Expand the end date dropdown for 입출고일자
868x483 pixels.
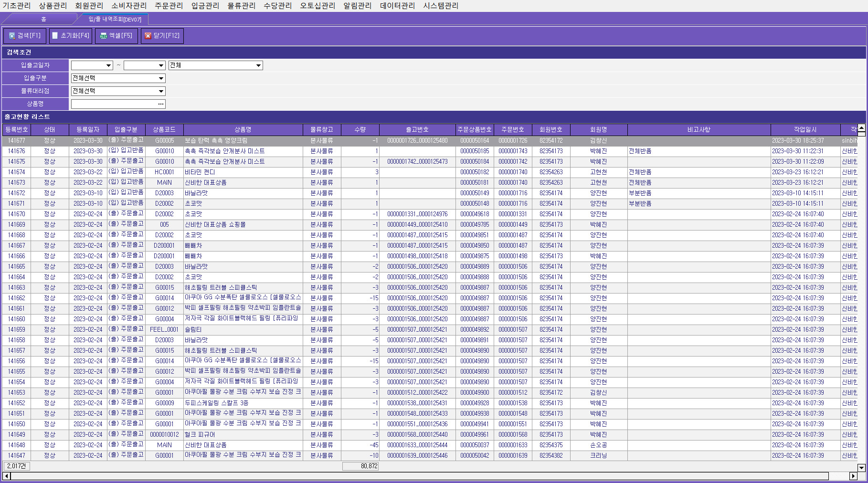[x=161, y=65]
